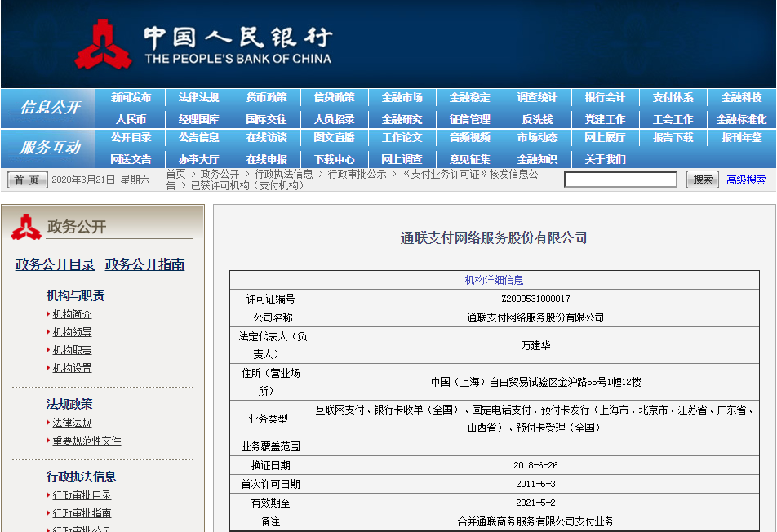The image size is (777, 532).
Task: Open the 新闻发布 menu item
Action: (x=131, y=98)
